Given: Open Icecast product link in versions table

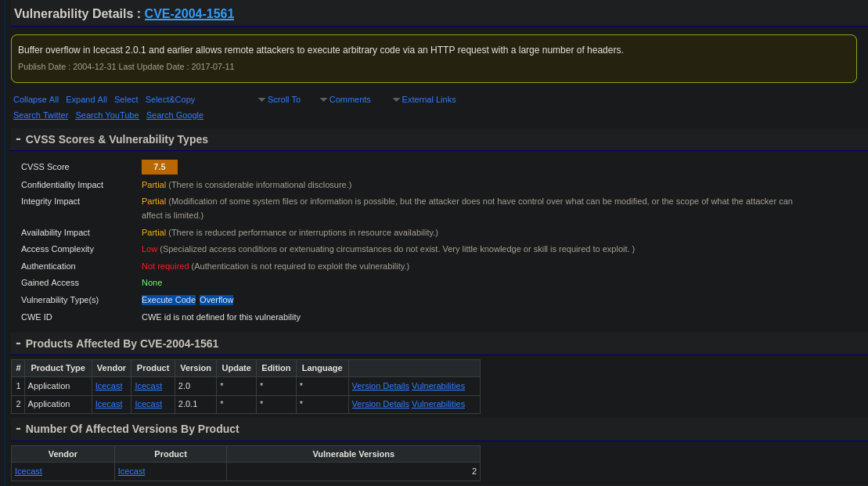Looking at the screenshot, I should [131, 471].
